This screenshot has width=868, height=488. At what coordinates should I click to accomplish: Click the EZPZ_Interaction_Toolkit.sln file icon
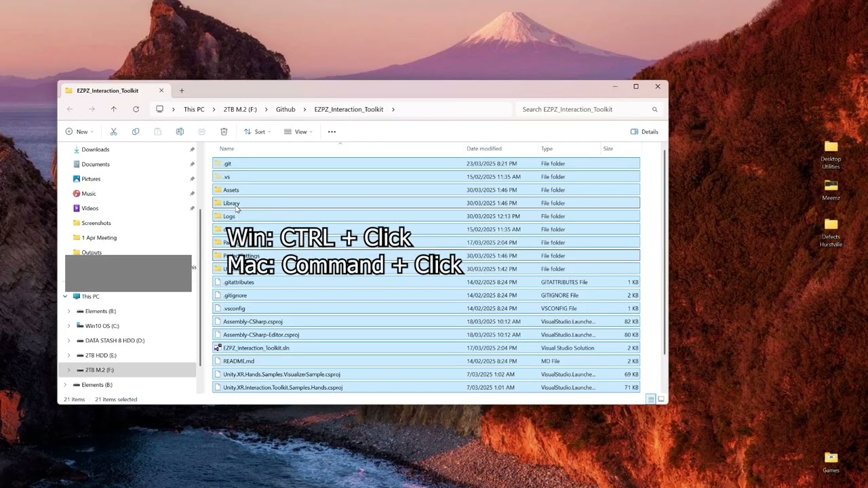(218, 348)
